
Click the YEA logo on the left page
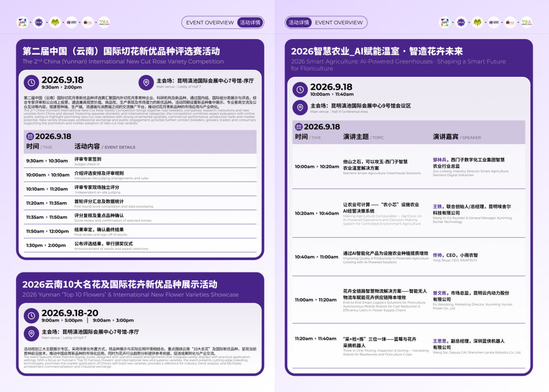[104, 22]
